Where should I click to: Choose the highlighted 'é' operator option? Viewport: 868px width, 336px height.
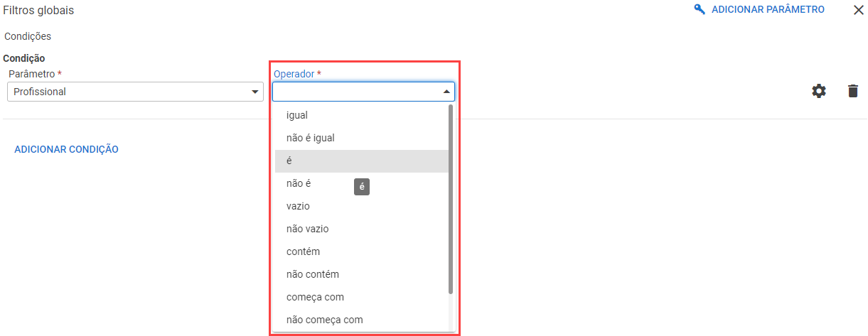coord(361,161)
